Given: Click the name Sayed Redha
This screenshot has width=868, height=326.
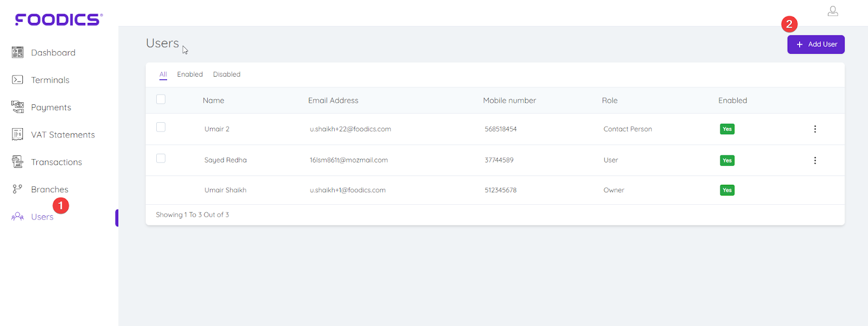Looking at the screenshot, I should pyautogui.click(x=225, y=160).
